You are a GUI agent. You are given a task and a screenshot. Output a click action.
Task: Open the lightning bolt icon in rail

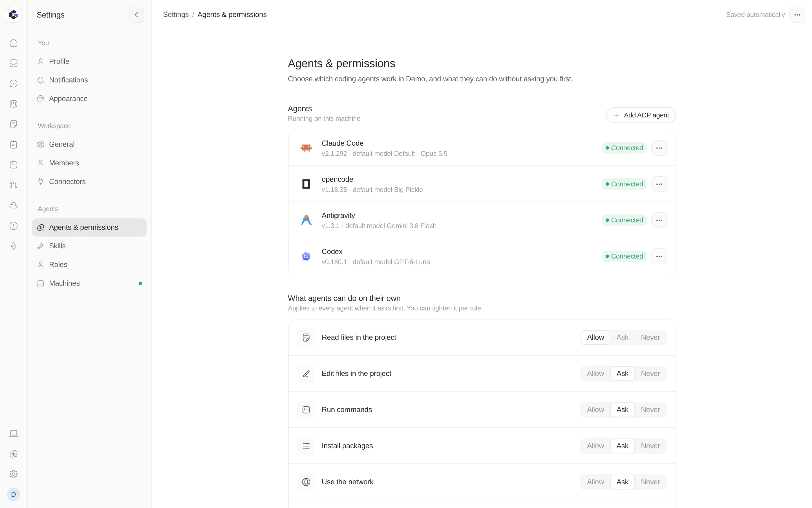(x=14, y=246)
